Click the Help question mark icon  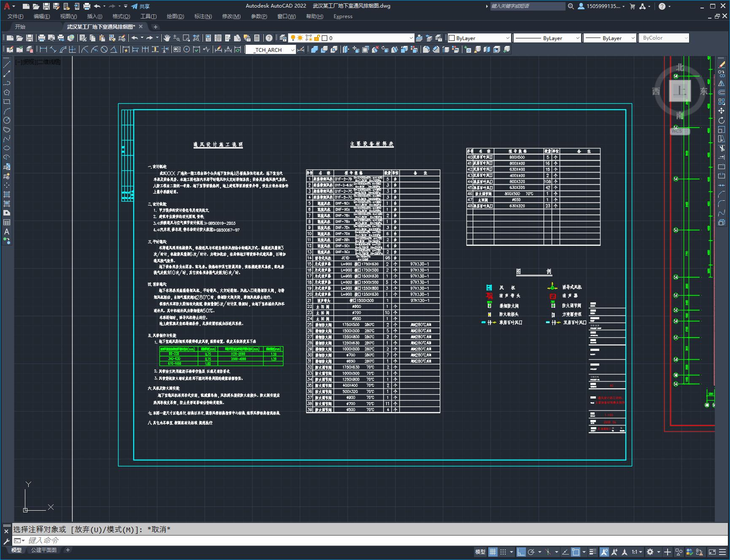662,6
